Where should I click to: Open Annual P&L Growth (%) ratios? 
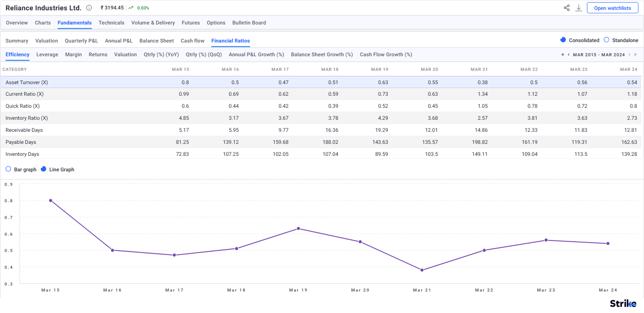click(x=256, y=55)
